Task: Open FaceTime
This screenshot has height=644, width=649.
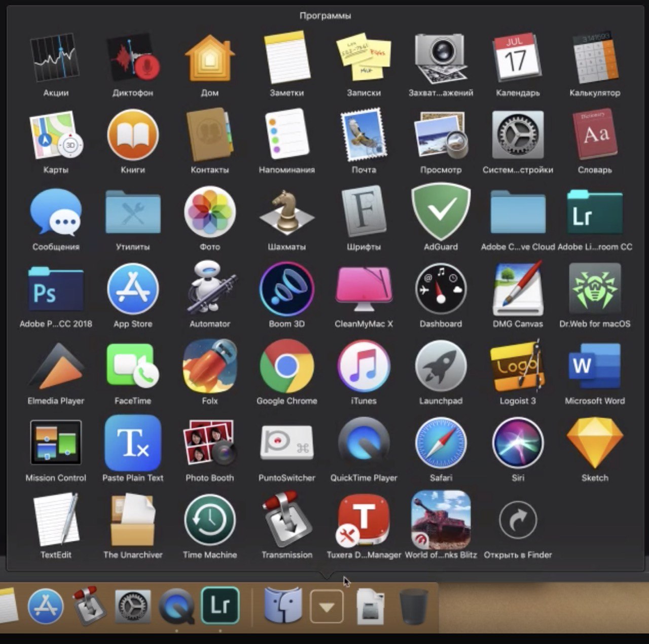Action: pos(133,366)
